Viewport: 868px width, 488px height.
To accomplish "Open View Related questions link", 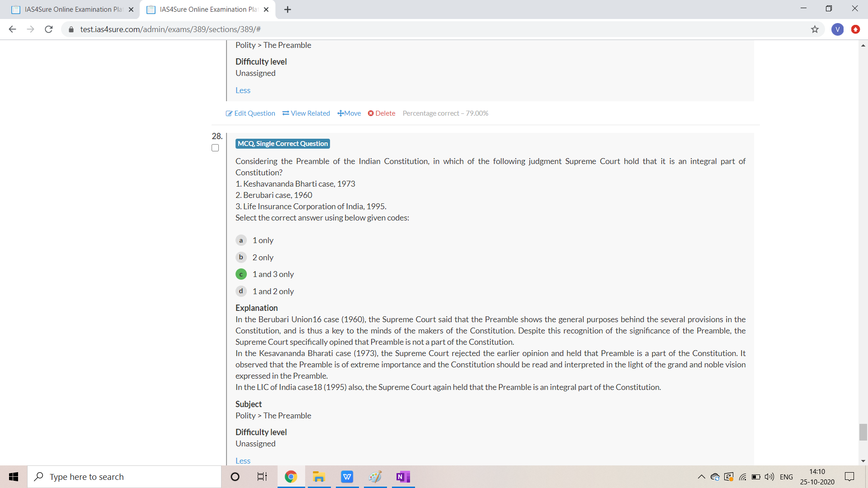I will pos(306,113).
